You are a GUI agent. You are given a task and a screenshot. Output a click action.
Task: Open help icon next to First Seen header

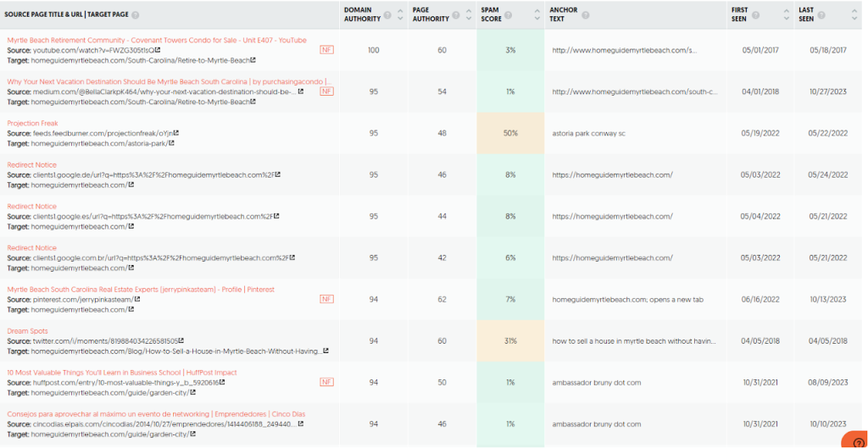(x=755, y=14)
